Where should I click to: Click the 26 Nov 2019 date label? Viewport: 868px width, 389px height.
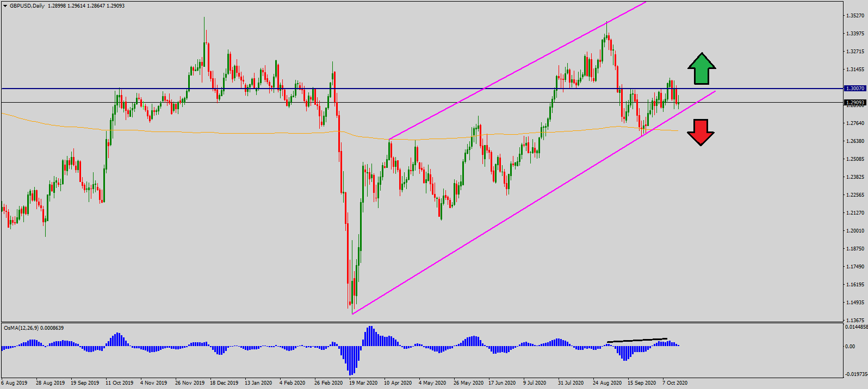(190, 383)
